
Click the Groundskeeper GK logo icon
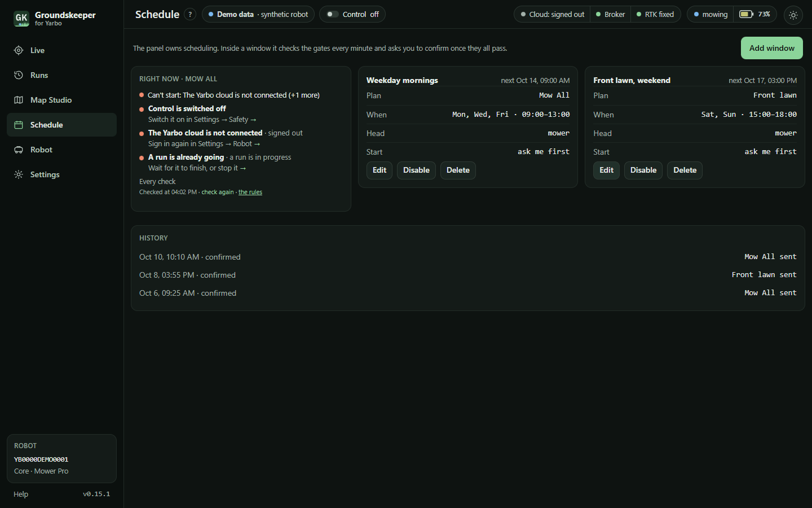(21, 19)
